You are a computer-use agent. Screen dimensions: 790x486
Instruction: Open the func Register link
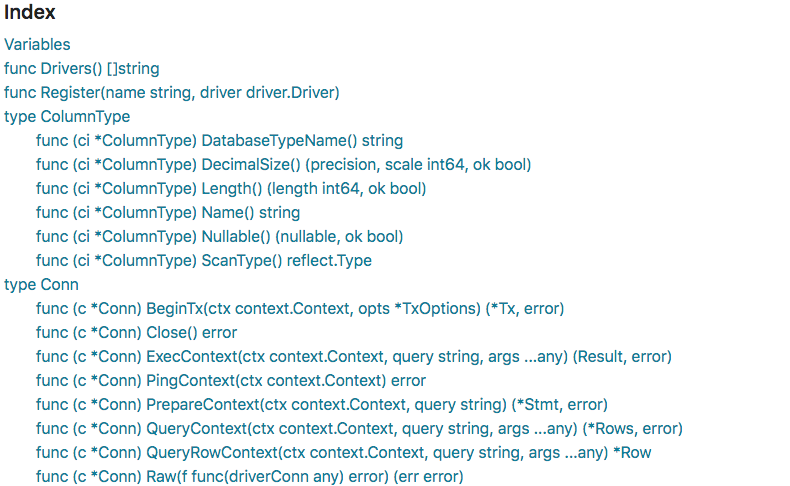[172, 93]
